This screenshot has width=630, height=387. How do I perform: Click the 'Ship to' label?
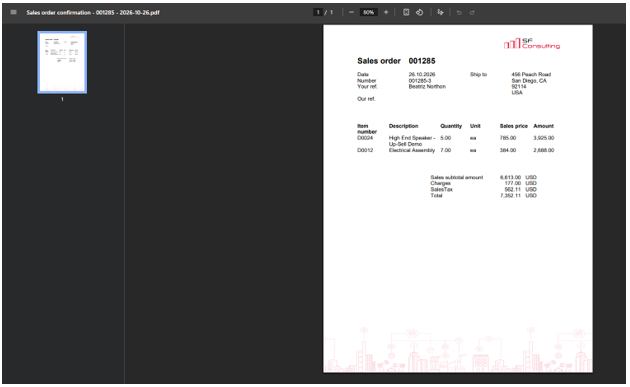pos(478,74)
